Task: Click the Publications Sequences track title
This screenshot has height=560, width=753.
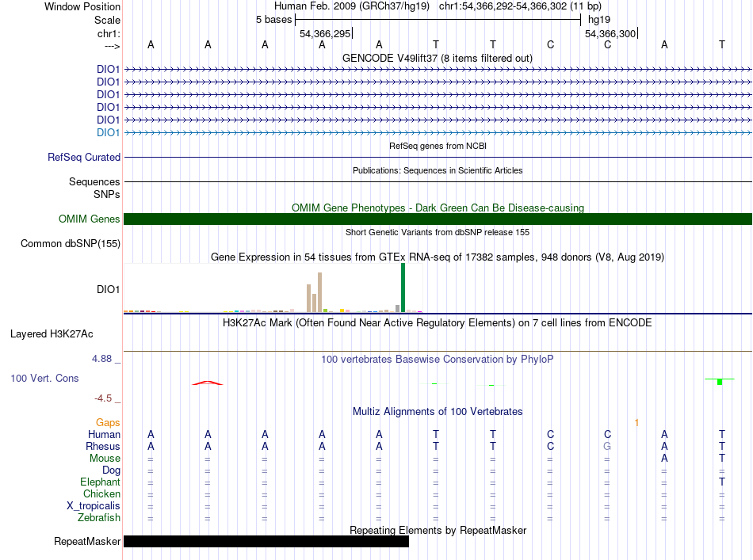Action: click(438, 170)
